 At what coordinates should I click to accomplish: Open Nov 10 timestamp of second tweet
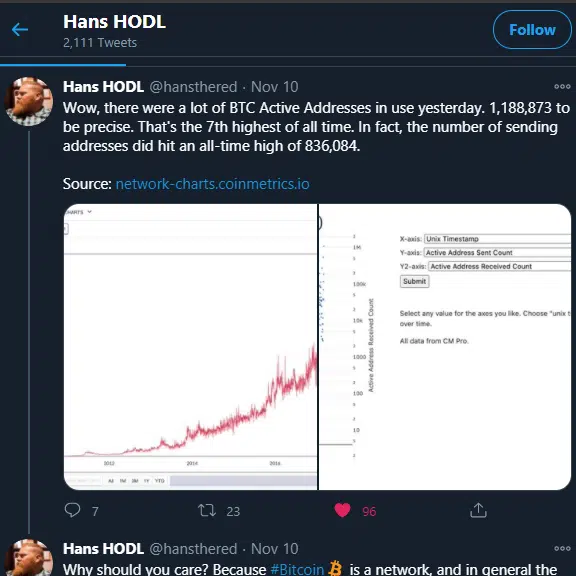click(274, 549)
